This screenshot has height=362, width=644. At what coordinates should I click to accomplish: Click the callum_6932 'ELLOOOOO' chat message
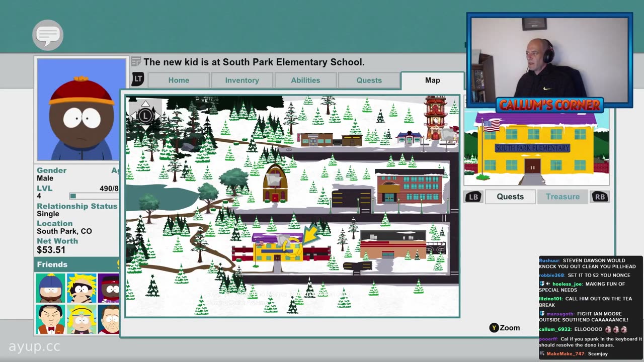pos(583,329)
